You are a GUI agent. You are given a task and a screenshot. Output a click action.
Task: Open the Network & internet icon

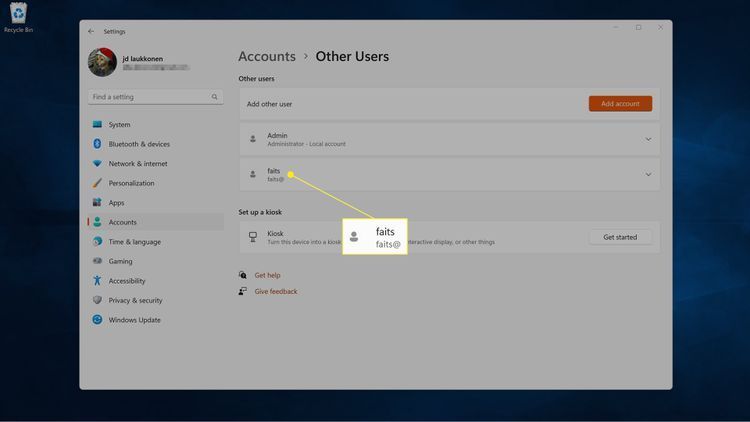pos(98,164)
